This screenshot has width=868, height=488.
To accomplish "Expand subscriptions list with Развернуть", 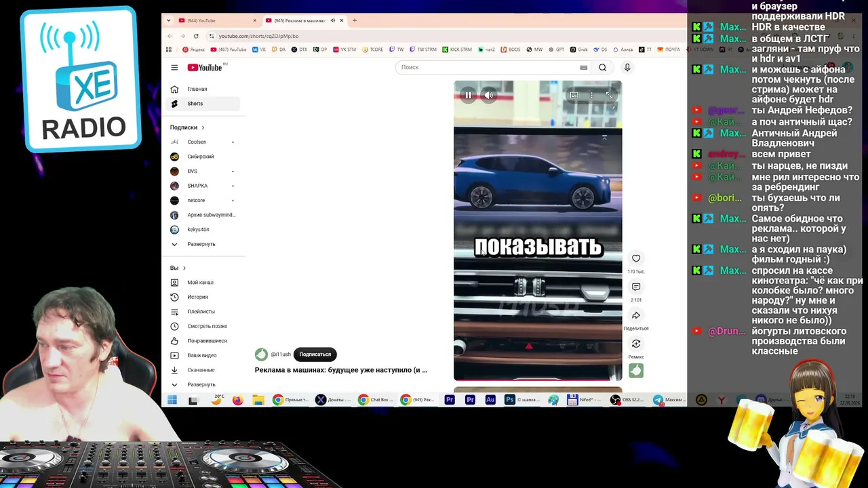I will pyautogui.click(x=203, y=244).
